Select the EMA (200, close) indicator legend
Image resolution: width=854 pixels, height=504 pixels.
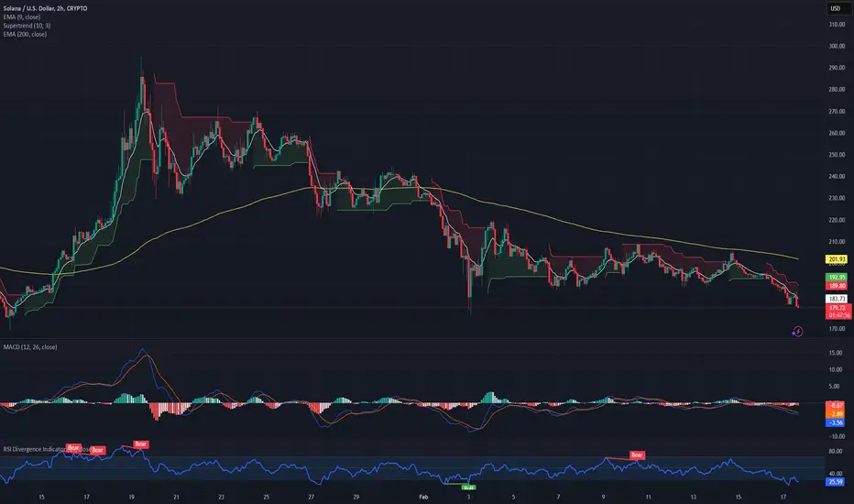point(25,34)
